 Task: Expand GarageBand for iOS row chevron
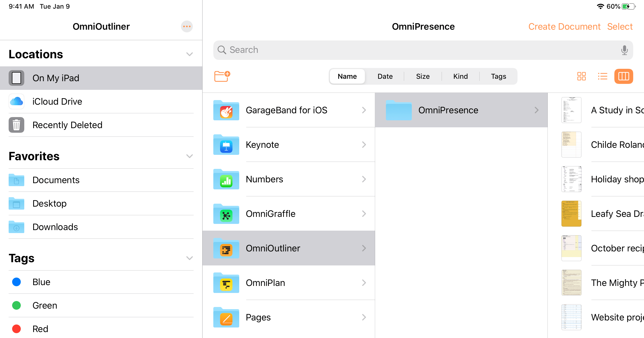[x=364, y=110]
